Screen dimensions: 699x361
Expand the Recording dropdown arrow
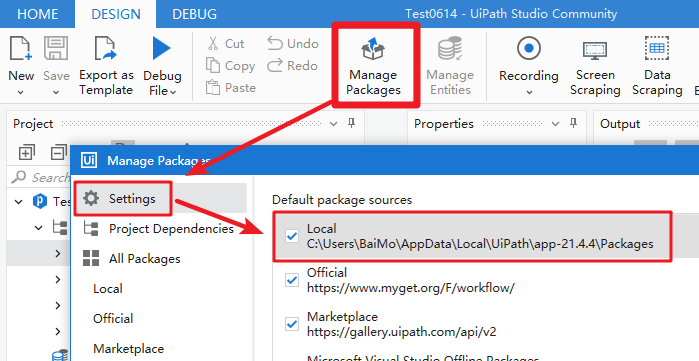click(x=529, y=93)
